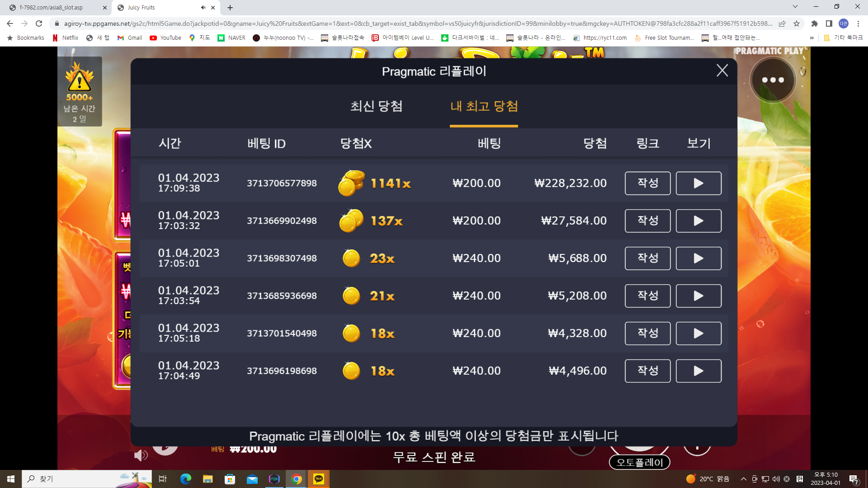Play replay of the ₩4,496.00 win
Screen dimensions: 868x488
[698, 371]
